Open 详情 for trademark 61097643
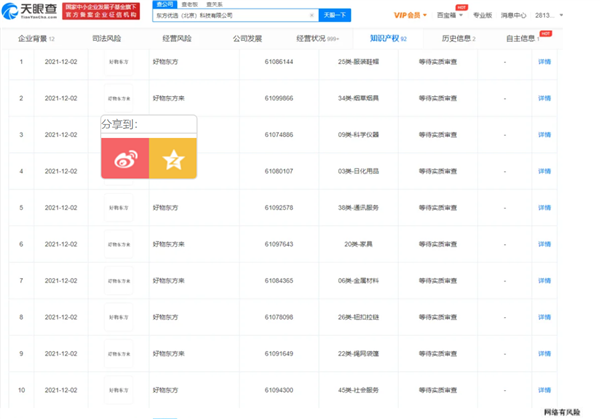 point(544,244)
